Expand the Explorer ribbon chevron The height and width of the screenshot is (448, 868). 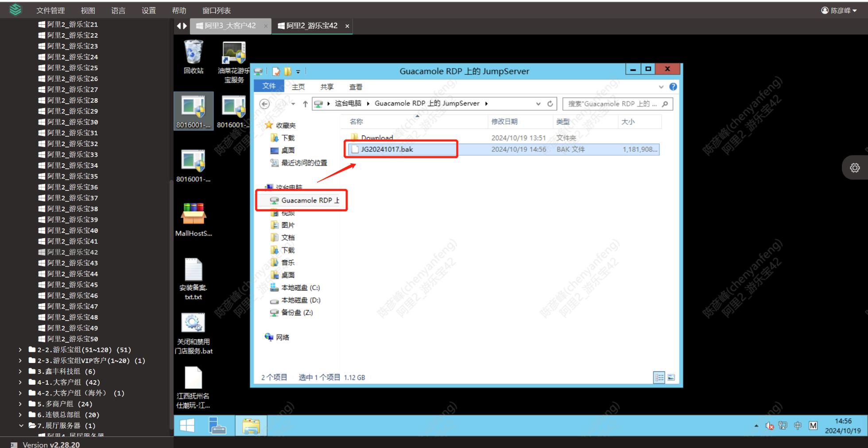(661, 87)
